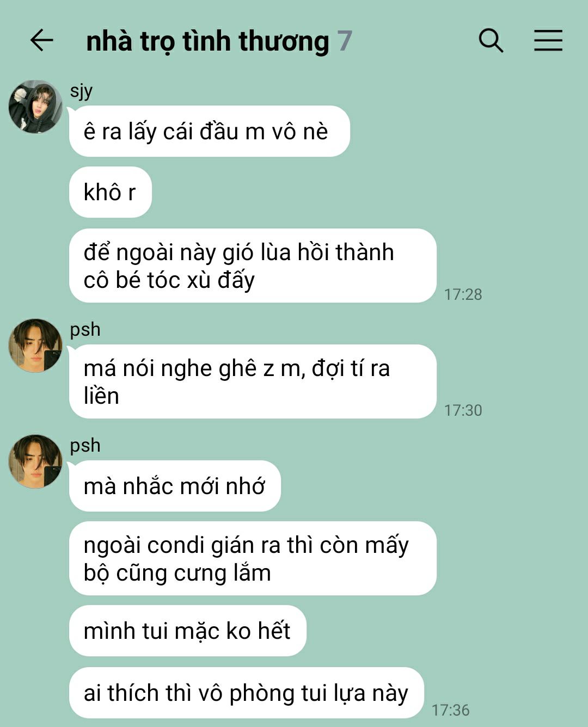
Task: Tap sender name 'sjy'
Action: click(x=81, y=91)
